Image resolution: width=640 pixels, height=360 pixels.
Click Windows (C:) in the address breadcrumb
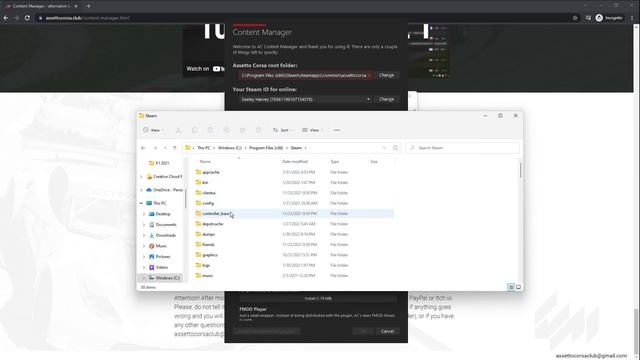point(230,148)
